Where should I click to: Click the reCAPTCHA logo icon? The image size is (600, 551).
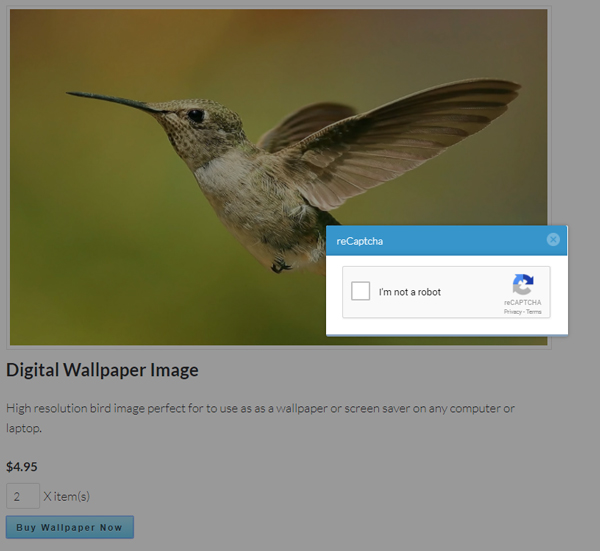click(x=523, y=284)
